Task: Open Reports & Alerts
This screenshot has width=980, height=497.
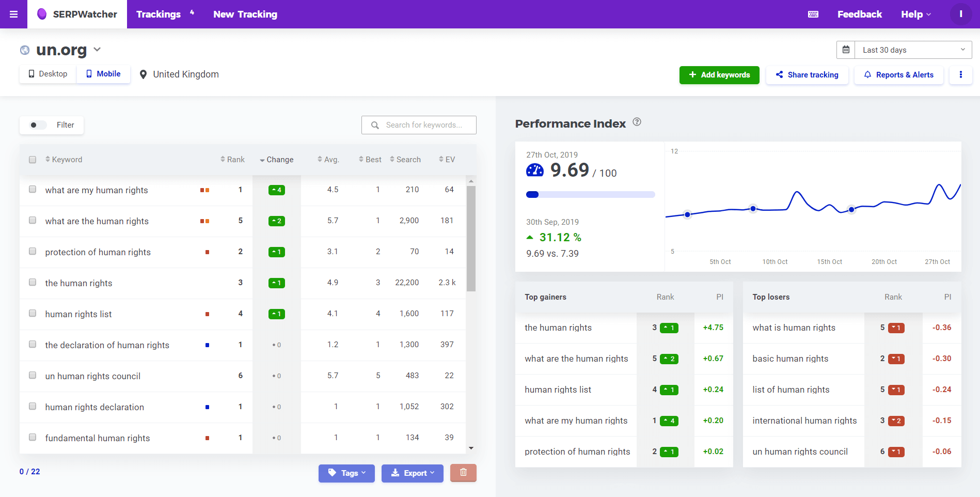Action: [899, 75]
